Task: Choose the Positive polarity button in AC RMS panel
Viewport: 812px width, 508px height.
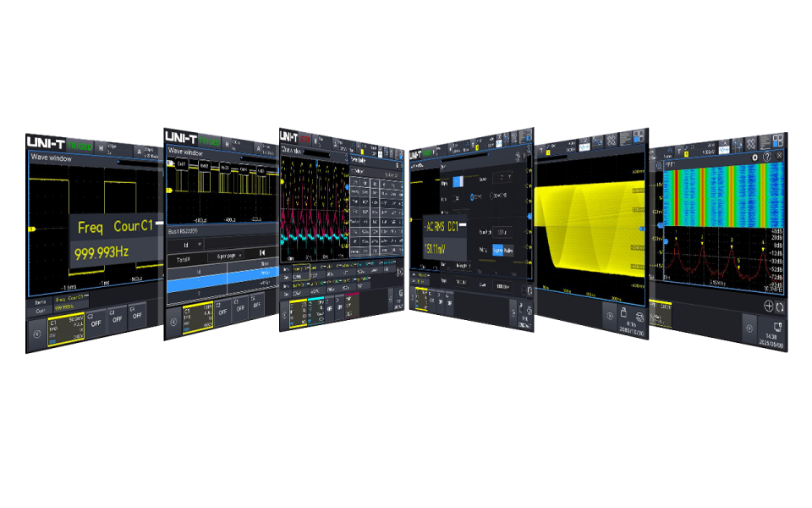Action: pyautogui.click(x=508, y=251)
